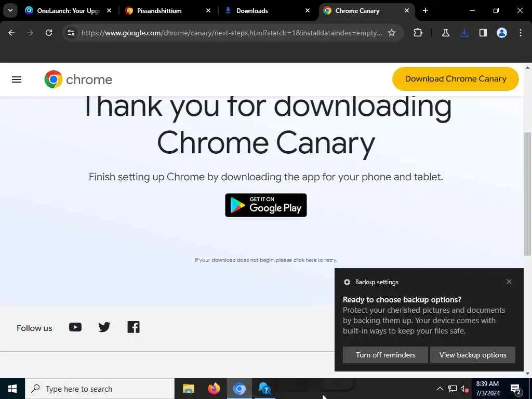Open File Explorer from taskbar

tap(188, 389)
